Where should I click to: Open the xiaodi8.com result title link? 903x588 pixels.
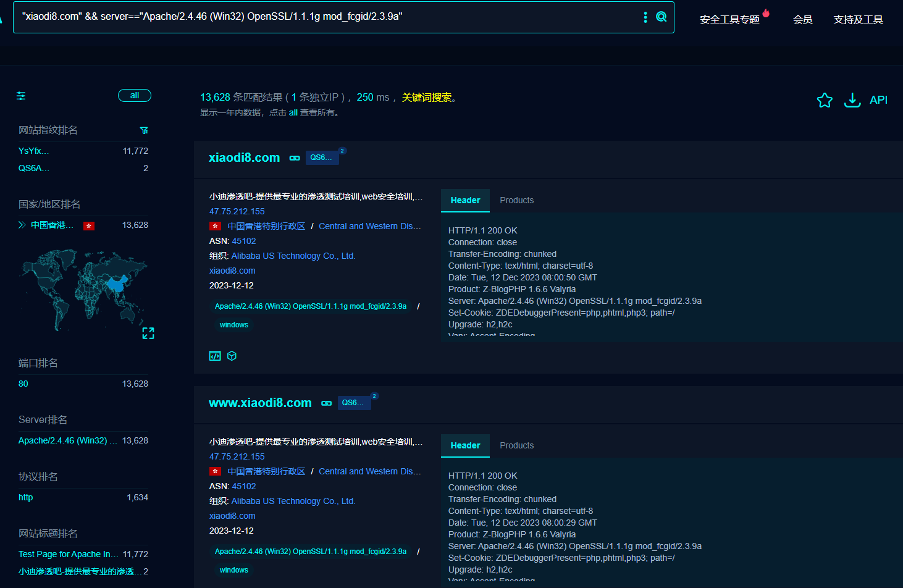click(x=244, y=157)
